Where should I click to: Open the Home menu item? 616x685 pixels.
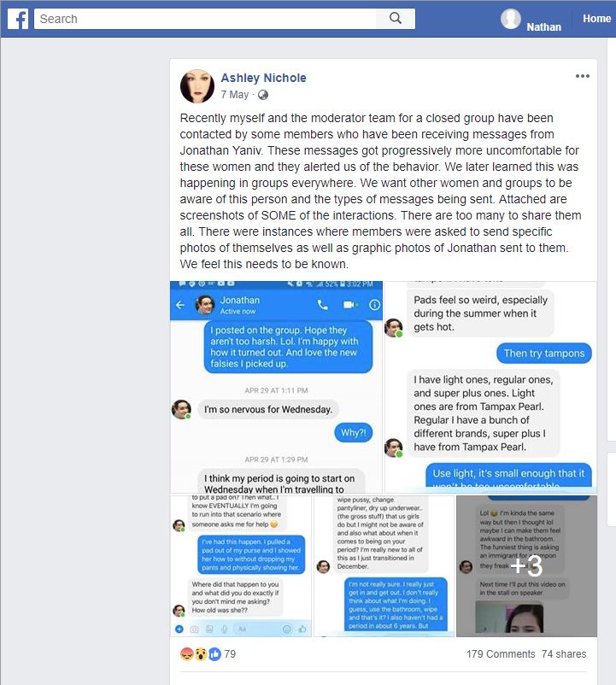[596, 18]
